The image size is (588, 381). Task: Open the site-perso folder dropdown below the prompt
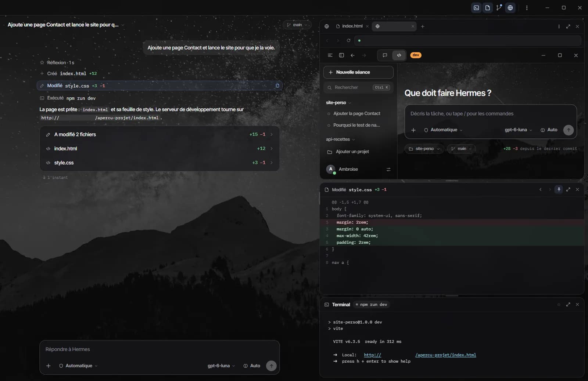click(x=424, y=149)
